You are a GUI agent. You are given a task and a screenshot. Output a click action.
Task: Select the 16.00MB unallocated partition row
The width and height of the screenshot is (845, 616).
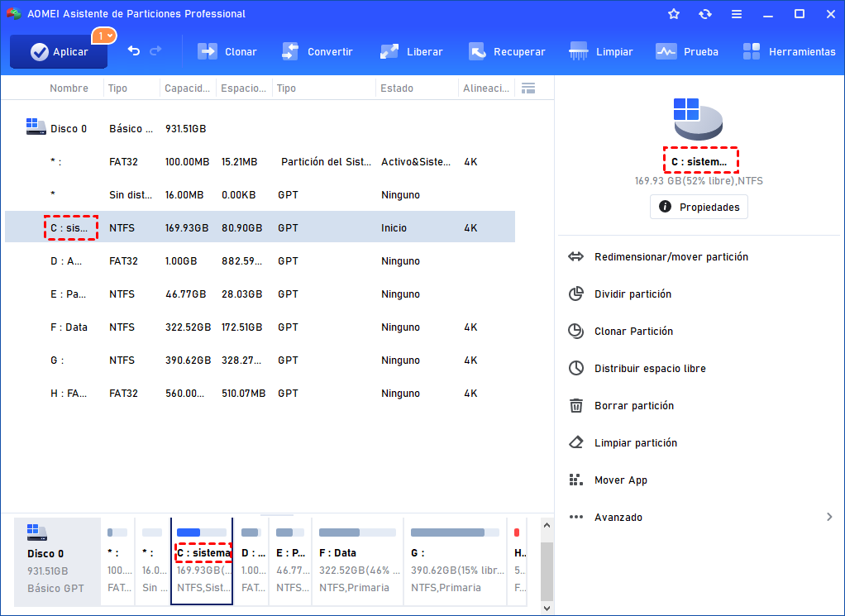[x=260, y=194]
